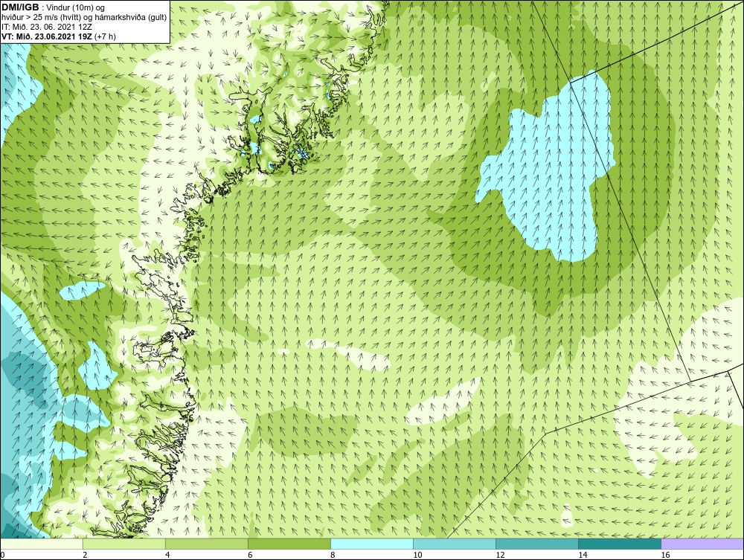Click the legend tick label '4'
The width and height of the screenshot is (744, 560).
167,555
